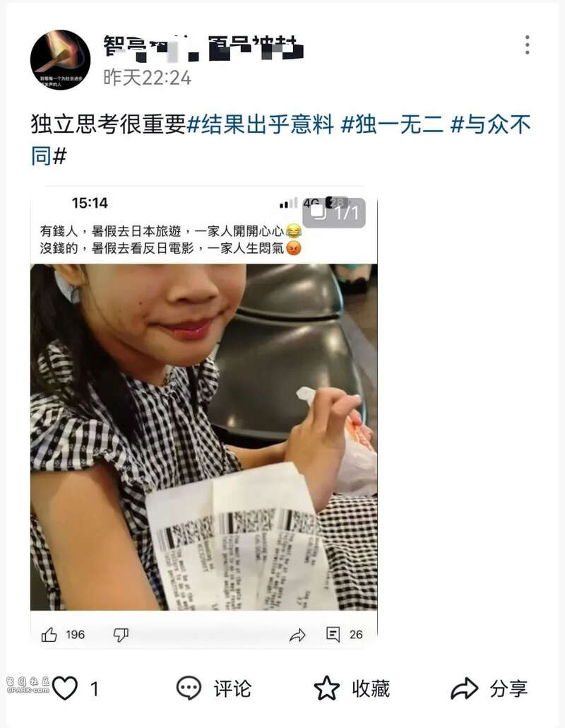Tap the forward arrow inside screenshot
This screenshot has width=565, height=728.
click(297, 635)
